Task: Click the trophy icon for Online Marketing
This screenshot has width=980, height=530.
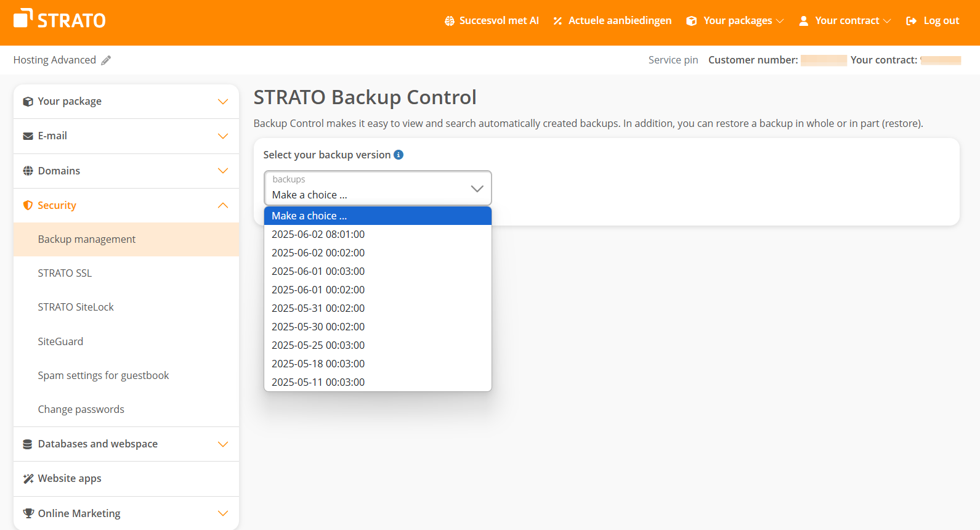Action: click(x=28, y=513)
